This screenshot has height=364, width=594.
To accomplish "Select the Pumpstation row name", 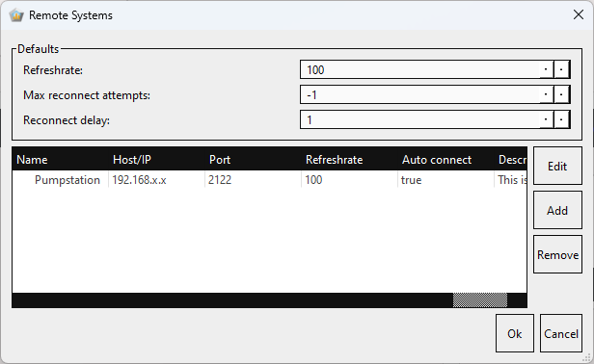I will click(x=67, y=180).
